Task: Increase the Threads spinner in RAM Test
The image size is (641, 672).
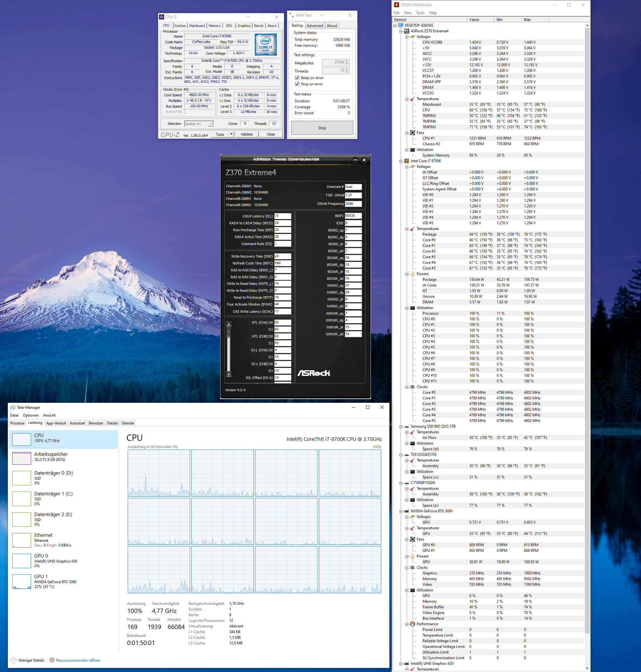Action: (x=347, y=69)
